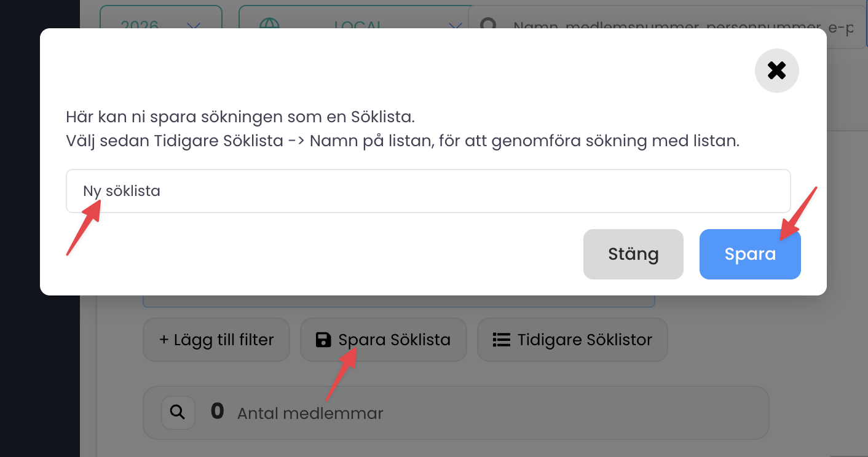Click the search icon next to Antal medlemmar

coord(178,412)
